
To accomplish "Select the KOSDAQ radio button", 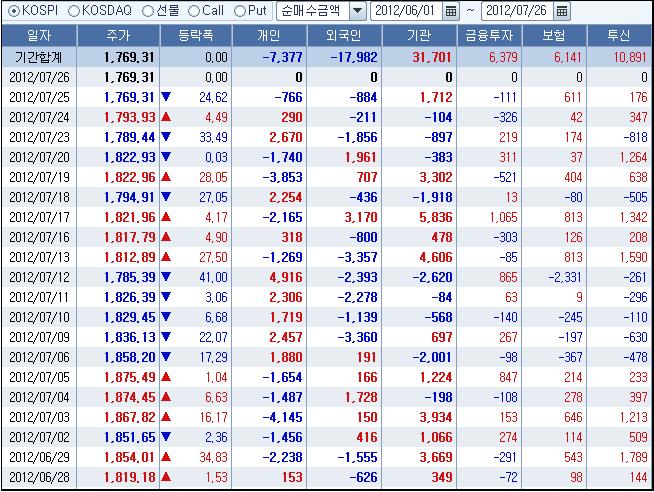I will pos(73,11).
